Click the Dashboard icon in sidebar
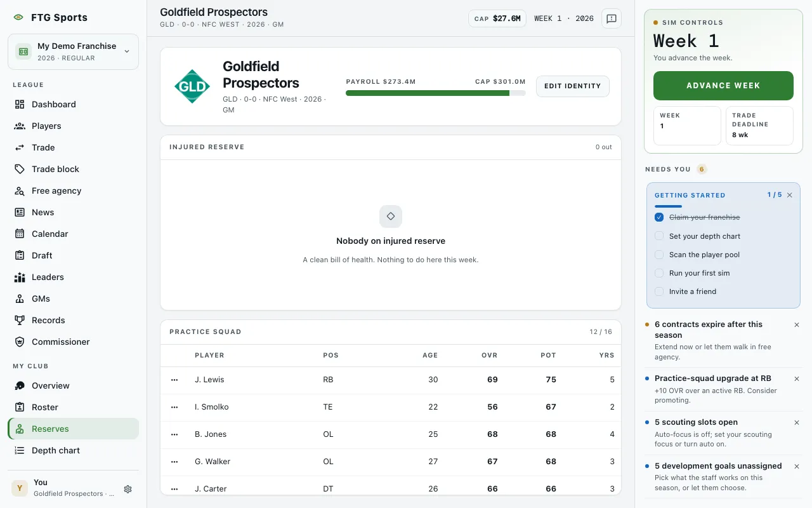812x508 pixels. pos(20,104)
